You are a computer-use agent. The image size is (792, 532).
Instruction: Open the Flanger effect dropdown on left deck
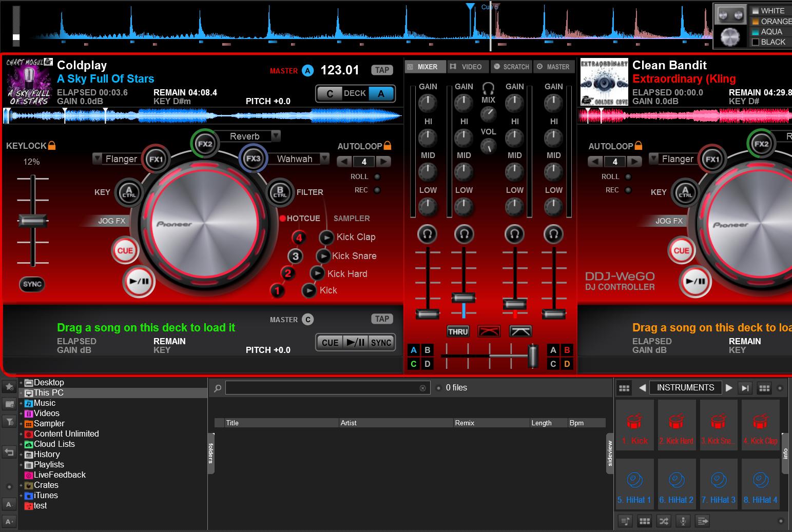(97, 158)
